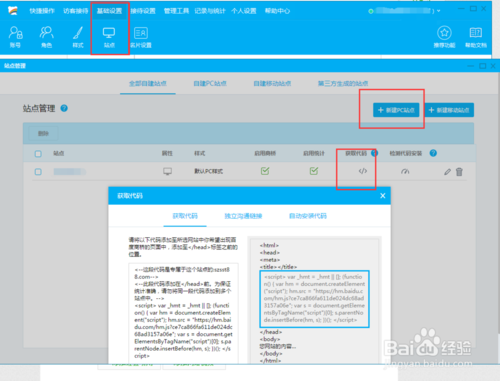Select the 样式 brush style icon

click(78, 33)
